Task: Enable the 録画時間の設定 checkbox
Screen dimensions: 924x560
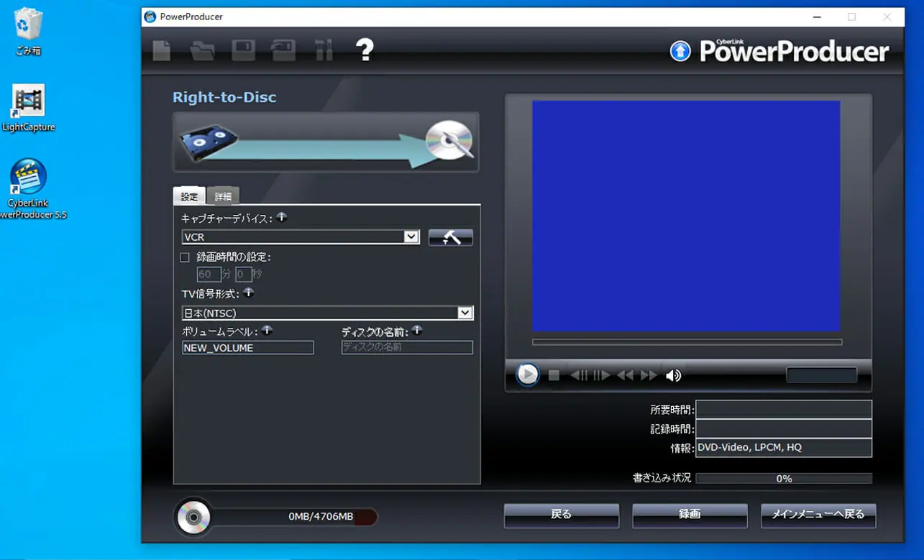Action: 185,257
